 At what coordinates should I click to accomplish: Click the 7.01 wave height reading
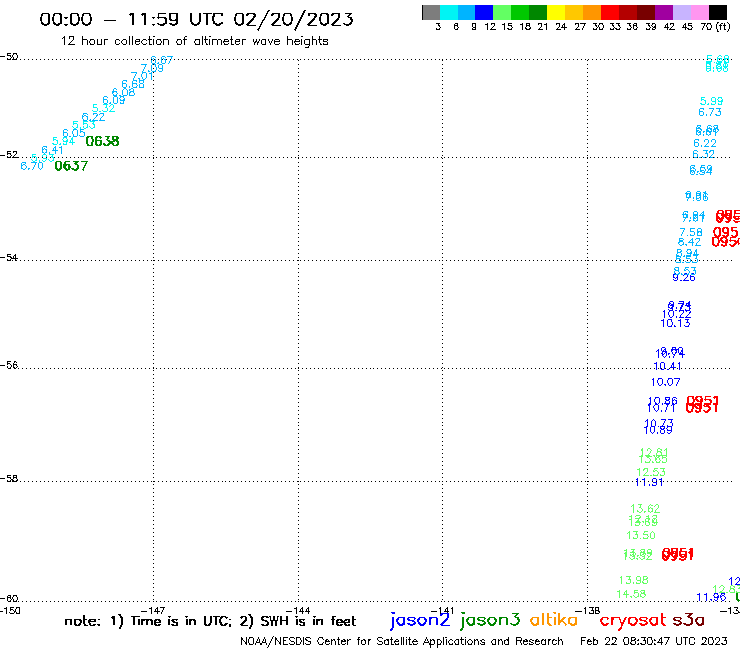tap(142, 76)
